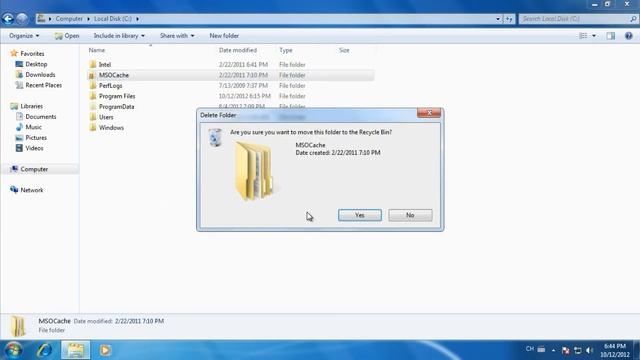The image size is (640, 360).
Task: Click Computer in the address bar
Action: [69, 19]
